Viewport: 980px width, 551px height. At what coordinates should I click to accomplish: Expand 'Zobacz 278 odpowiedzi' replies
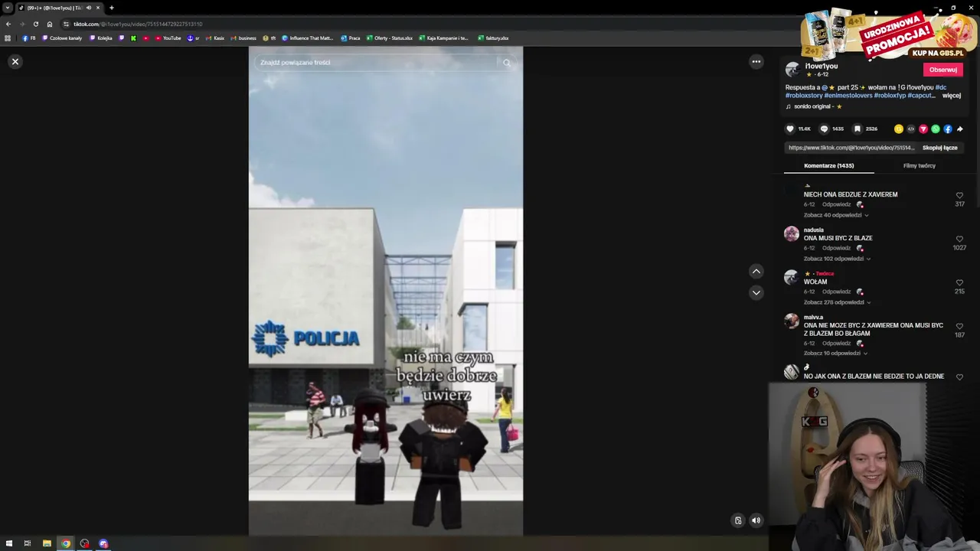(837, 302)
